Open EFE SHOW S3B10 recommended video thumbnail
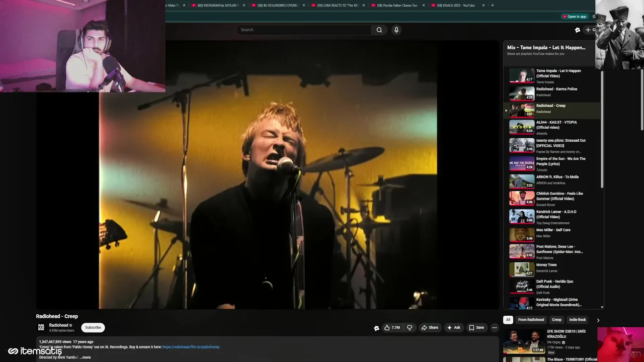Viewport: 644px width, 362px height. (x=524, y=341)
